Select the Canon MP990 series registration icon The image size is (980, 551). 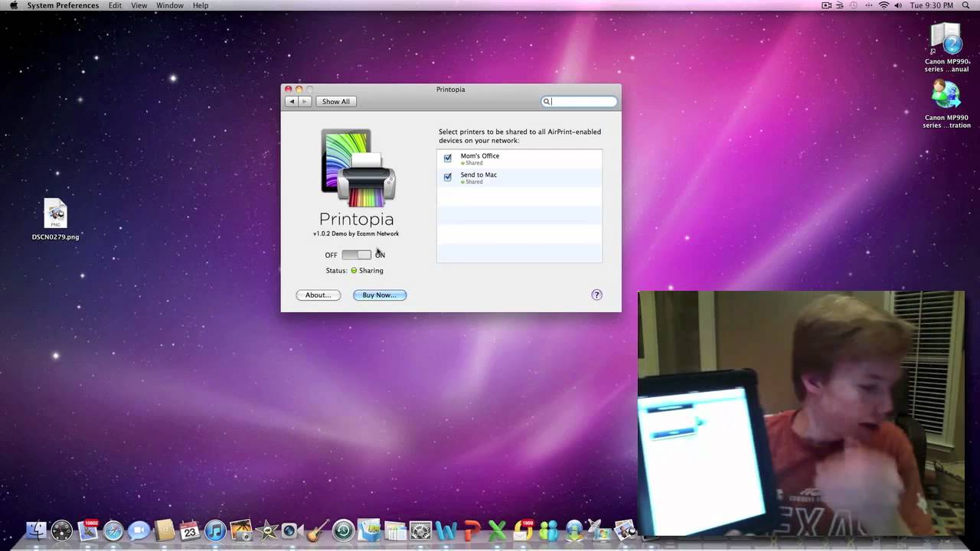946,104
